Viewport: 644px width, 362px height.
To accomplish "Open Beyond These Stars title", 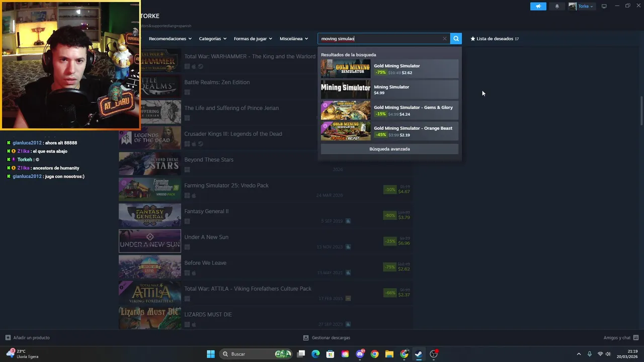I will pyautogui.click(x=209, y=159).
